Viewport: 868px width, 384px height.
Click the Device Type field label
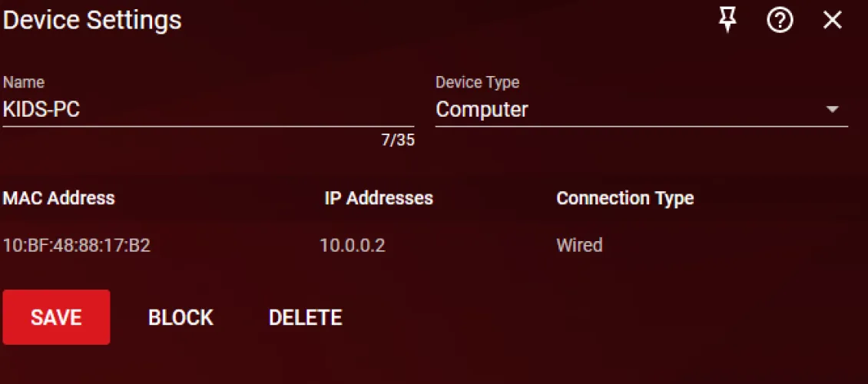tap(477, 82)
